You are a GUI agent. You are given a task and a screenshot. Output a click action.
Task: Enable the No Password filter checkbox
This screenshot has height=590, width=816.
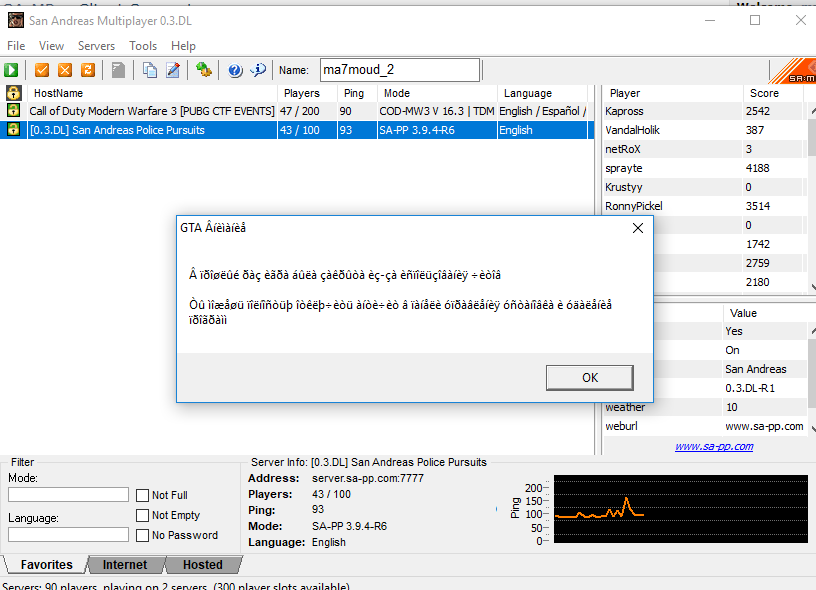point(142,535)
